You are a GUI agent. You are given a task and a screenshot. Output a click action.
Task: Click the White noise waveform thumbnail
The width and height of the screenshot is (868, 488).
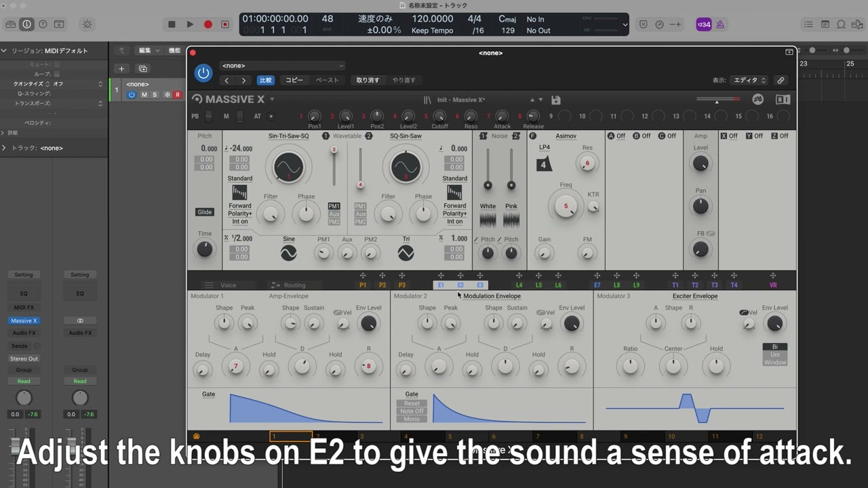tap(488, 220)
